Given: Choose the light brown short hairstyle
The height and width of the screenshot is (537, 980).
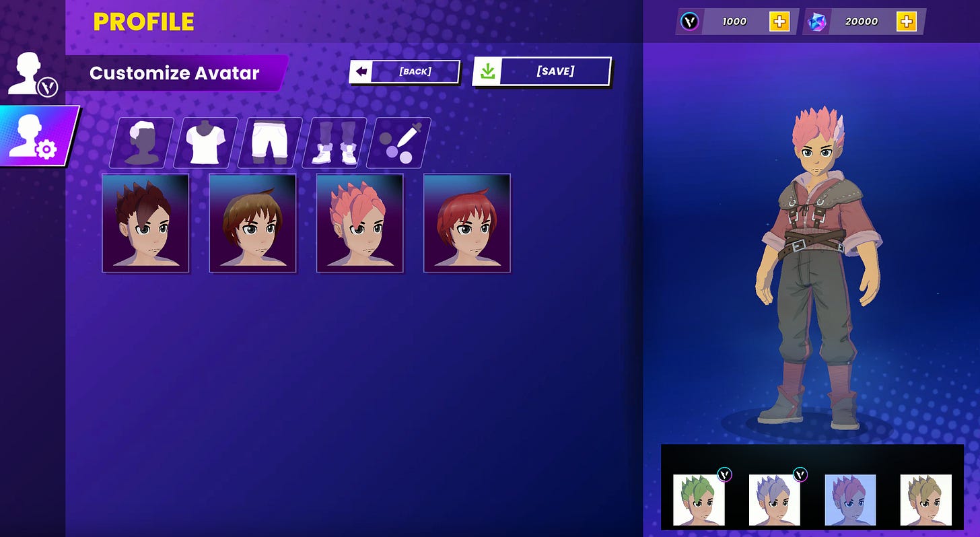Looking at the screenshot, I should pos(252,223).
